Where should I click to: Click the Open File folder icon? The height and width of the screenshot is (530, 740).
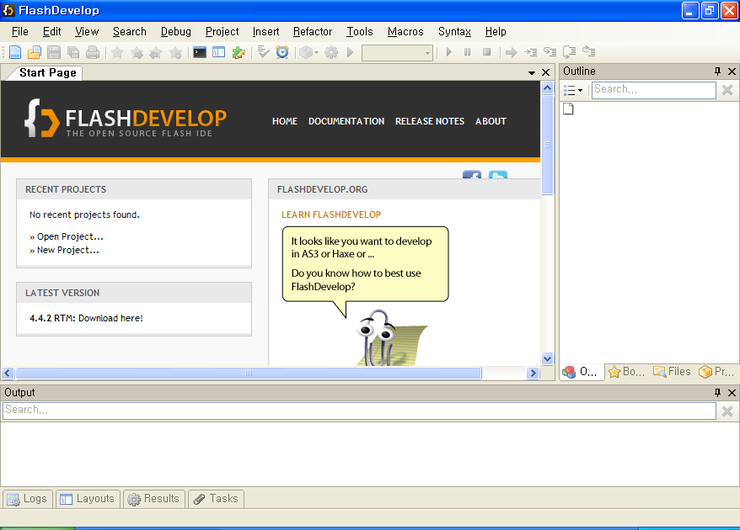click(x=34, y=52)
